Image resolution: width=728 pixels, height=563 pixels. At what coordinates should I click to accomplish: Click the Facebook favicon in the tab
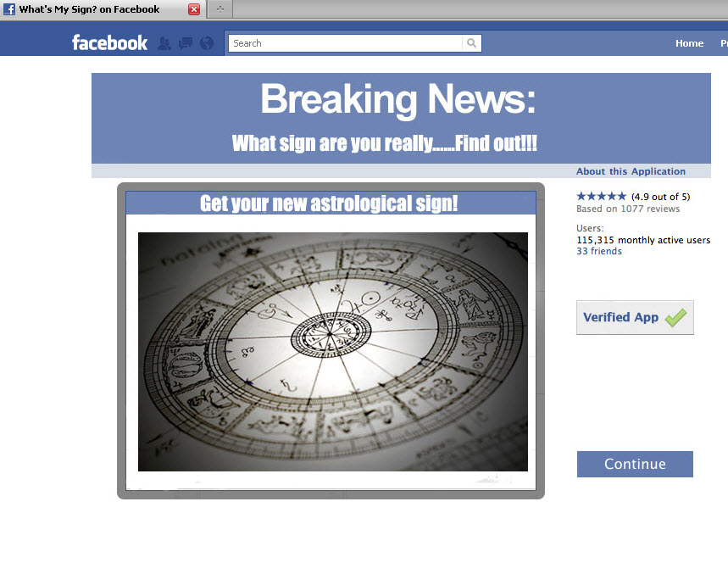[9, 9]
